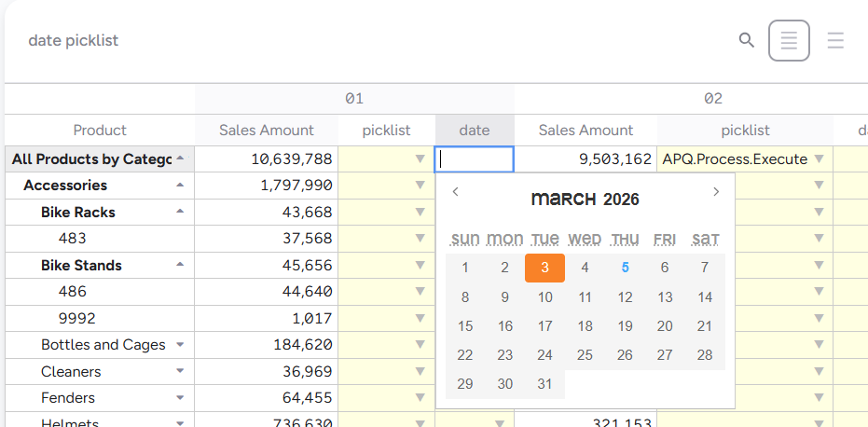Image resolution: width=868 pixels, height=427 pixels.
Task: Expand the Bottles and Cages row
Action: pyautogui.click(x=180, y=345)
